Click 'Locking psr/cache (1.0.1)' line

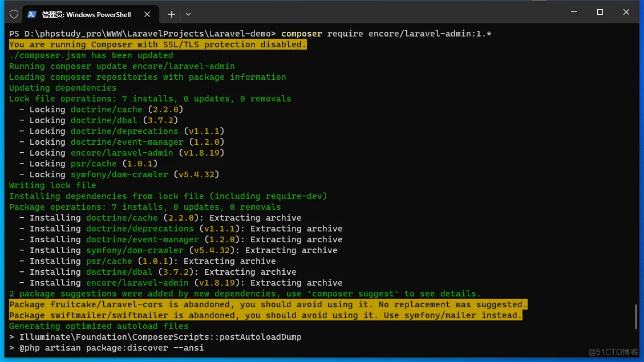click(88, 164)
